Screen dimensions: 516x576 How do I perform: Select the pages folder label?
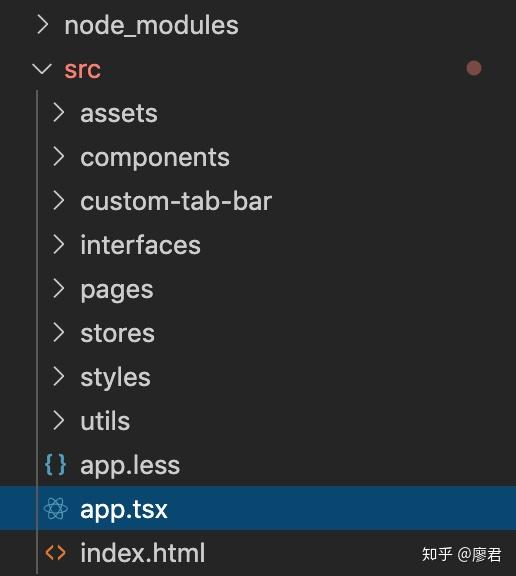[117, 291]
